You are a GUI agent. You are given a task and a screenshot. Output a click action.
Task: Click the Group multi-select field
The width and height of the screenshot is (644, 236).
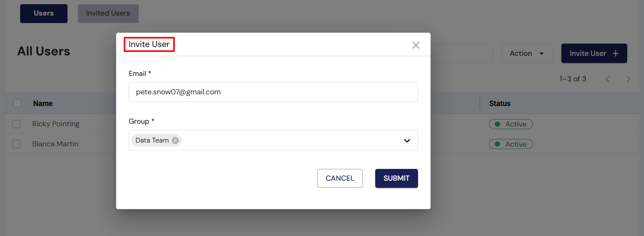click(289, 140)
